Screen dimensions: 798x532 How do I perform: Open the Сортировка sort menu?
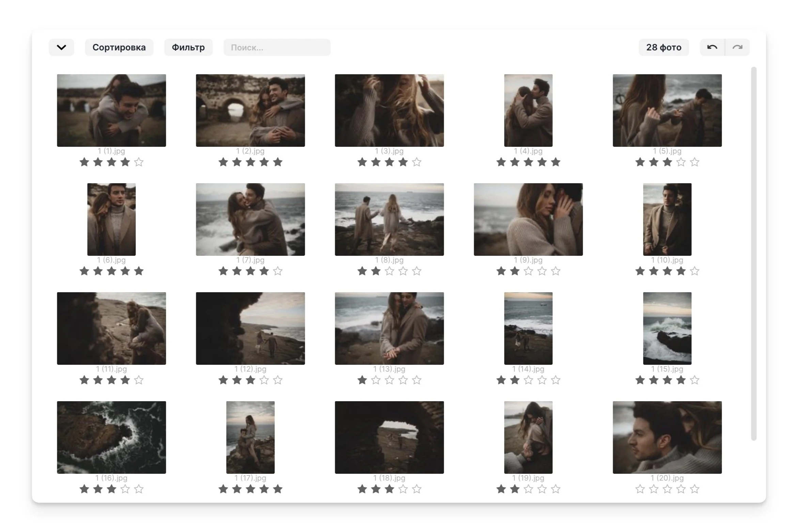click(119, 47)
